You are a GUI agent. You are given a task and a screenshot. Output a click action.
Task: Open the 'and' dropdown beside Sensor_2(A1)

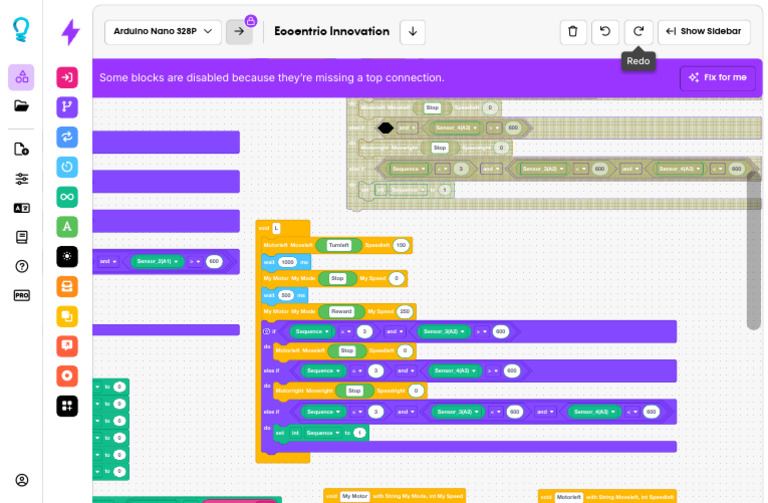(108, 262)
